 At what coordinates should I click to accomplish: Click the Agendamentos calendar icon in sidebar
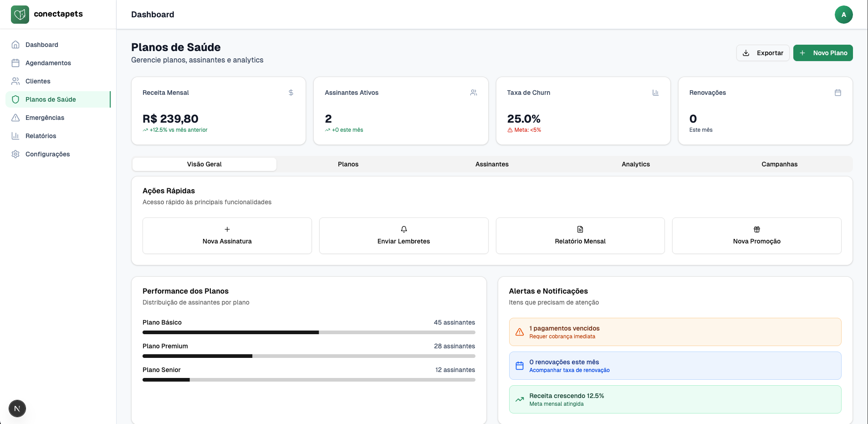point(15,63)
